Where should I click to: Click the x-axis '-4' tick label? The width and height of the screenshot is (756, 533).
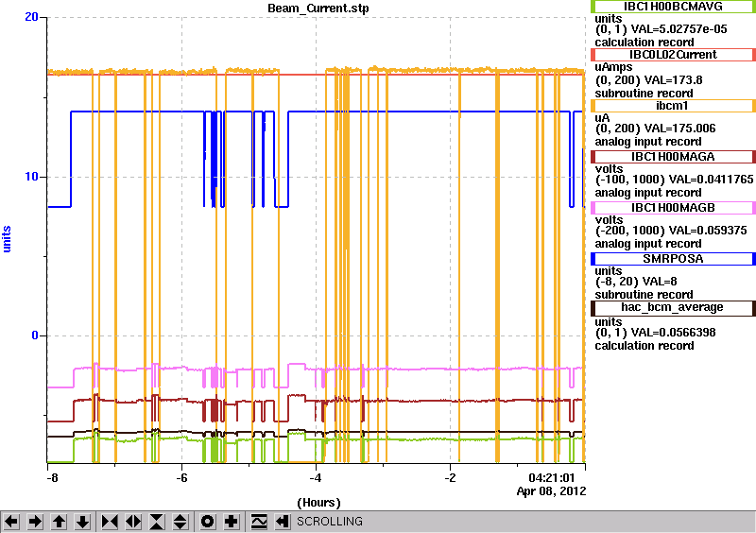(x=316, y=478)
